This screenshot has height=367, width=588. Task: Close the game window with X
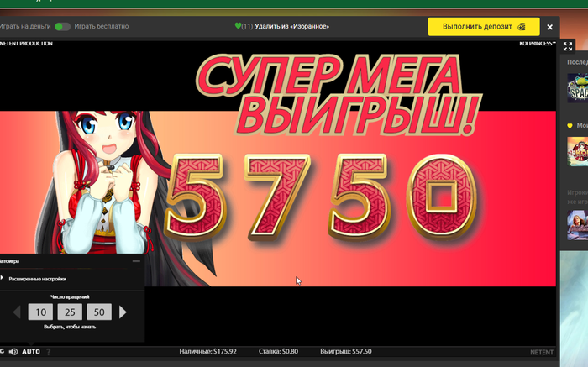pyautogui.click(x=549, y=27)
